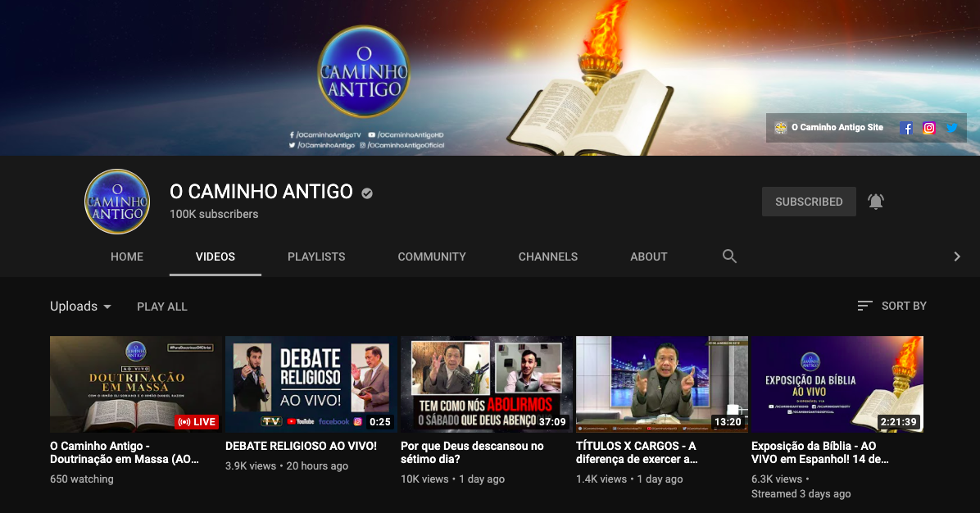The height and width of the screenshot is (513, 980).
Task: Click the '10K views • 1 day ago' text
Action: pyautogui.click(x=452, y=479)
